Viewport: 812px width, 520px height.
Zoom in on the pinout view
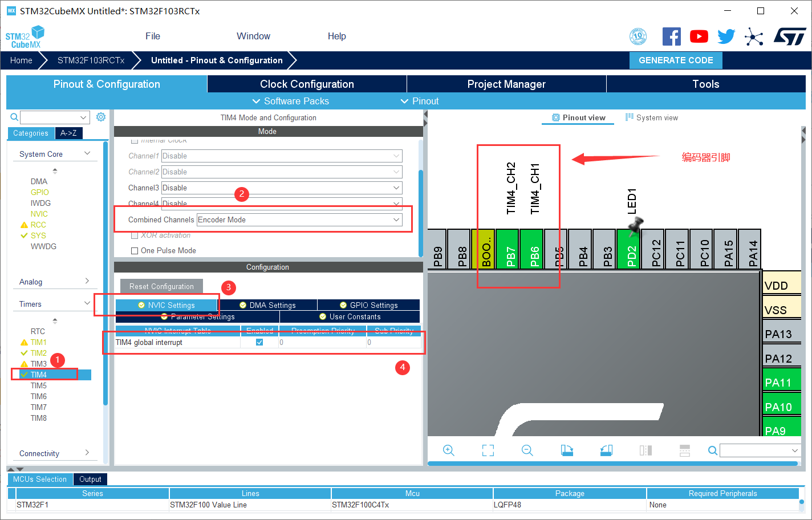point(449,450)
